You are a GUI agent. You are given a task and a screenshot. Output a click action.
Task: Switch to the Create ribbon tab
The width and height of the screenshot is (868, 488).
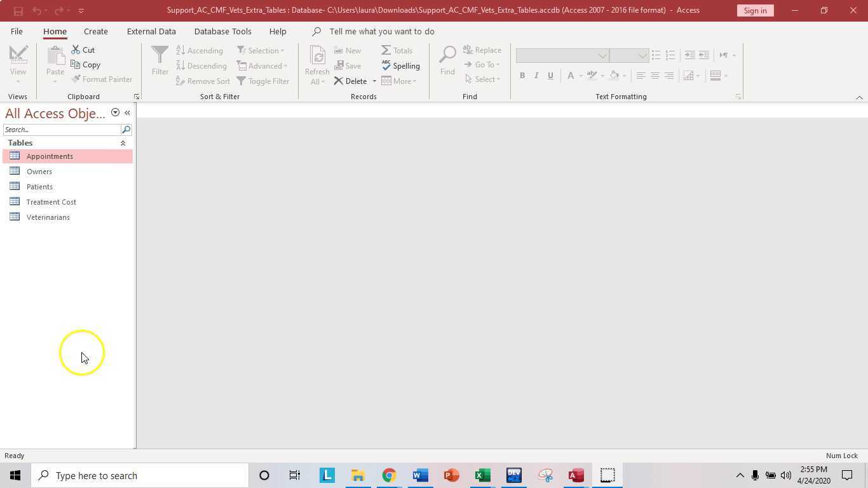[95, 31]
